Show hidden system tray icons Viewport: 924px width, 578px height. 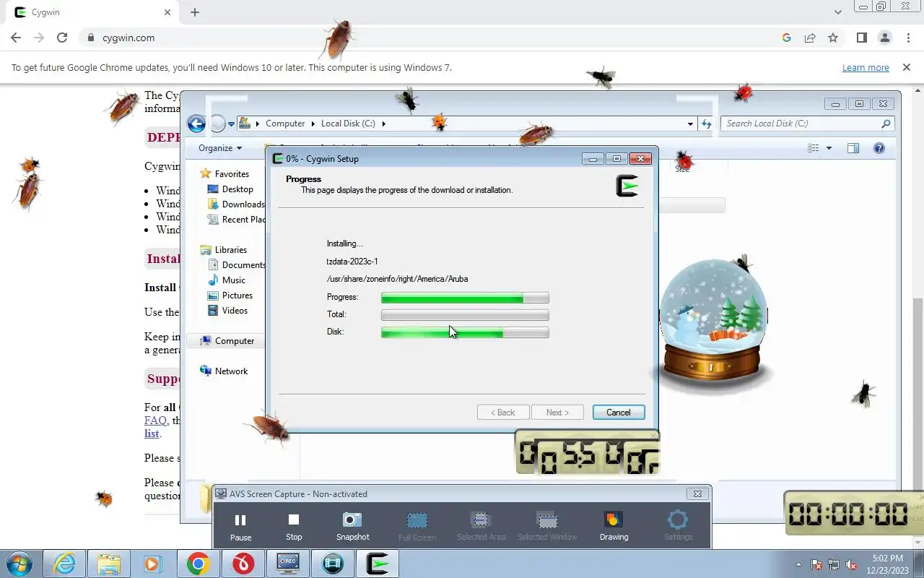tap(798, 564)
